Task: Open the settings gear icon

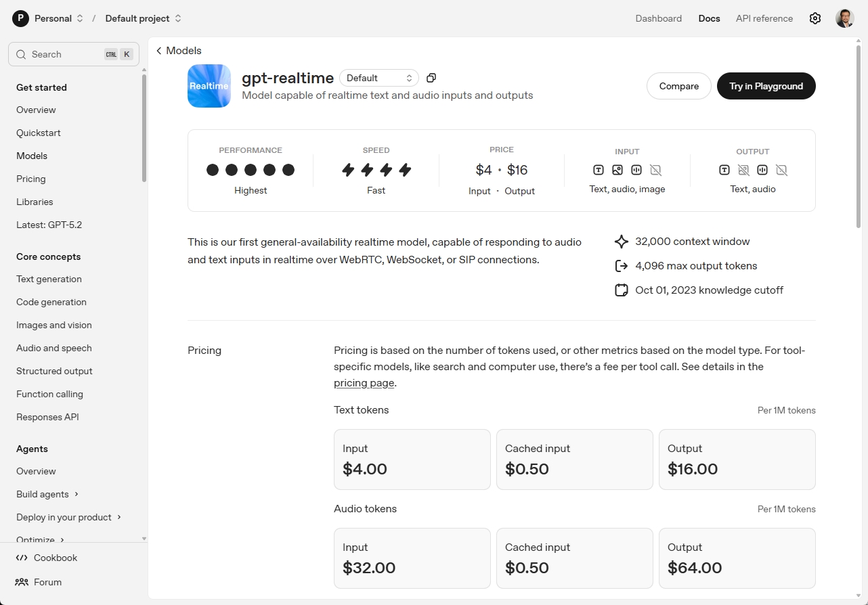Action: pos(815,18)
